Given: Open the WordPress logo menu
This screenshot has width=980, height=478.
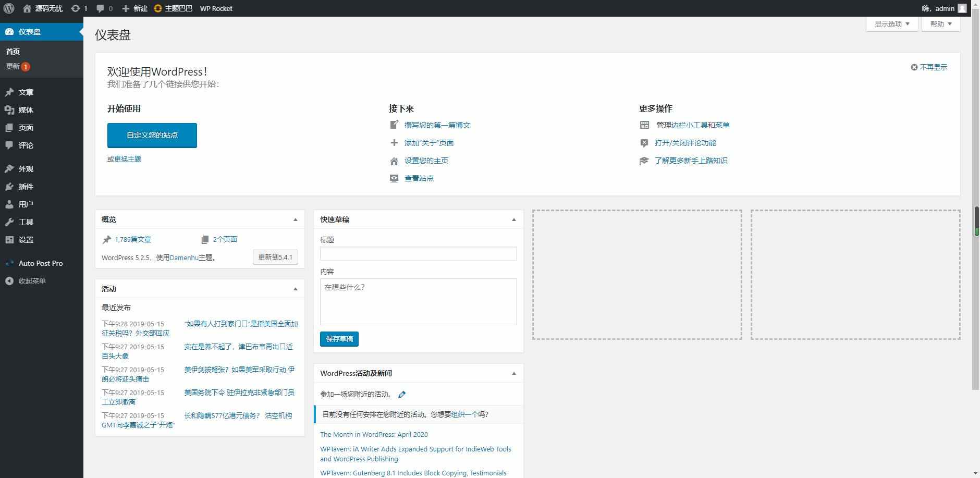Looking at the screenshot, I should pyautogui.click(x=9, y=8).
